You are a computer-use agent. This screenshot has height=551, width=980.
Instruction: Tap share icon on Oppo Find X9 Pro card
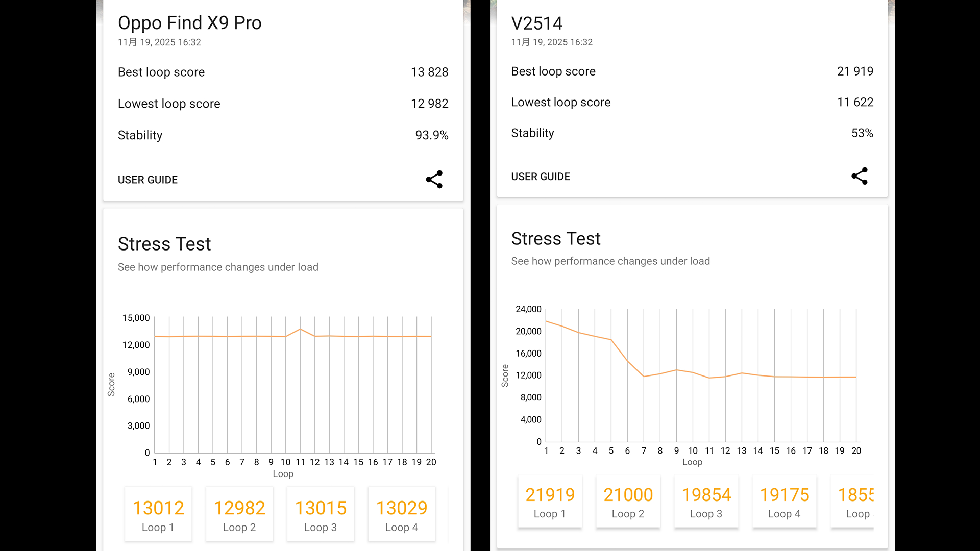(434, 180)
